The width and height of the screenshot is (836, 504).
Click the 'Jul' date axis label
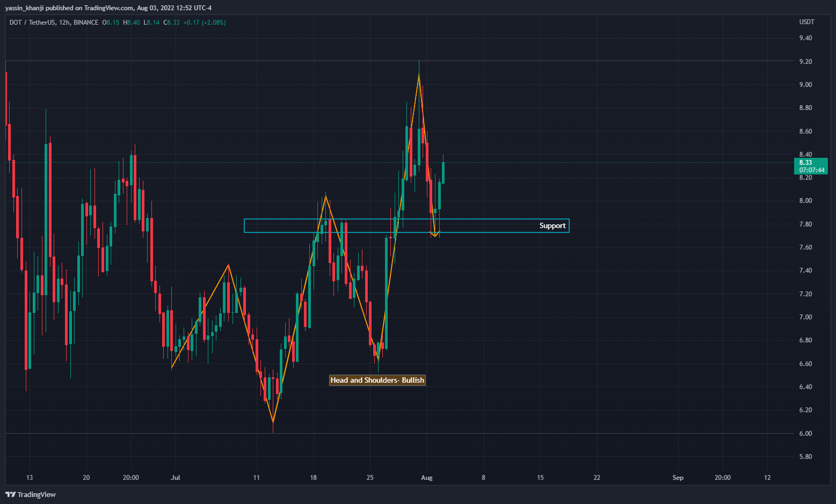[x=175, y=478]
